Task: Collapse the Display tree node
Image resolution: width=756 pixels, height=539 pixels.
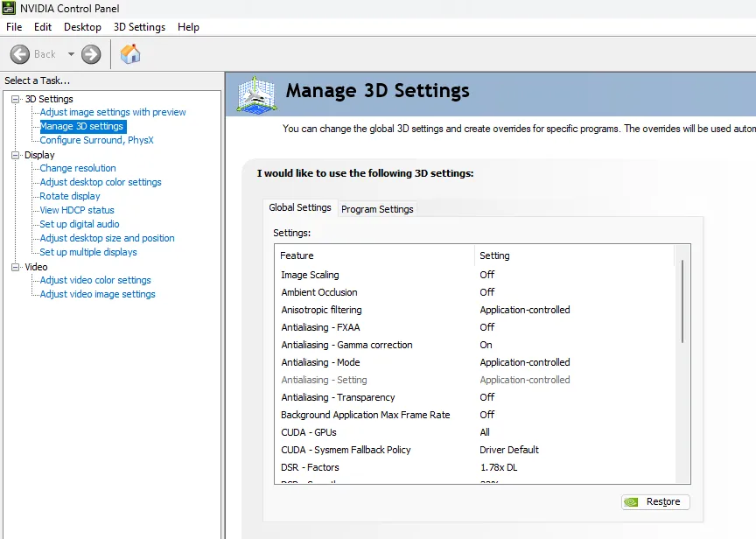Action: click(16, 155)
